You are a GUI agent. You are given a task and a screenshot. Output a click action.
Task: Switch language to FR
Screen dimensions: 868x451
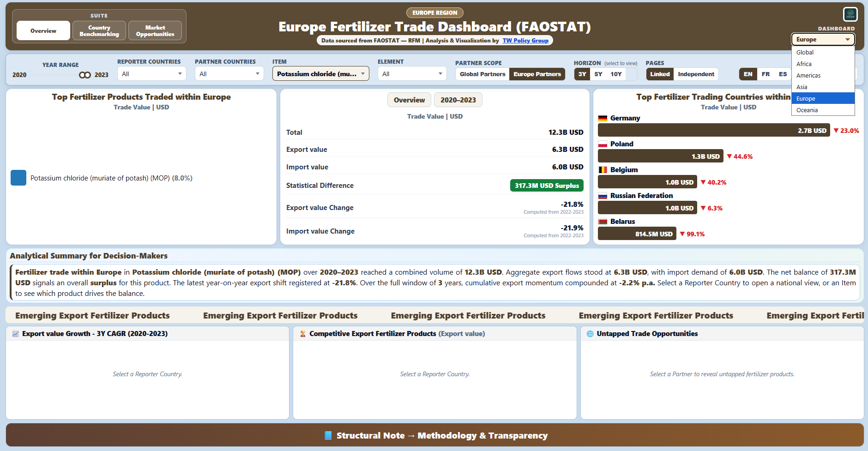766,74
